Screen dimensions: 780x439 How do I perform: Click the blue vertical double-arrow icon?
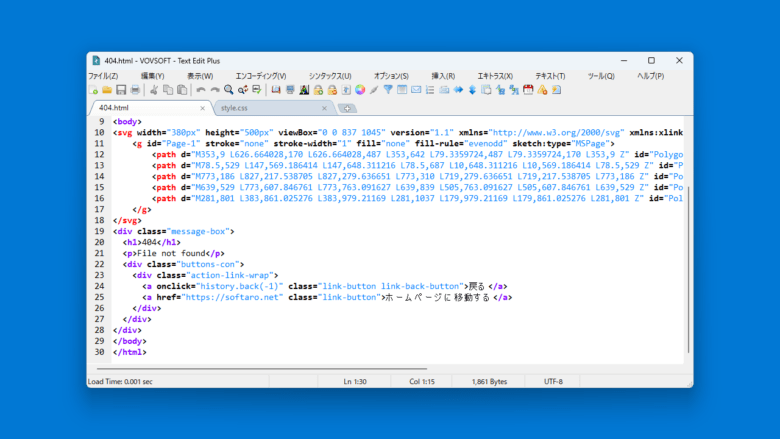tap(472, 90)
